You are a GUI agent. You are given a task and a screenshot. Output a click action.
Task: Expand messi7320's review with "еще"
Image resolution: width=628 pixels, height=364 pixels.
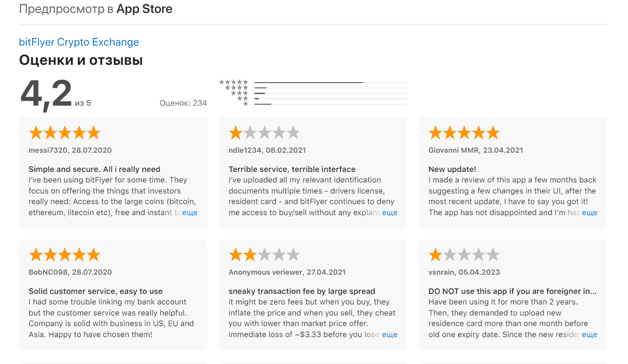point(190,213)
